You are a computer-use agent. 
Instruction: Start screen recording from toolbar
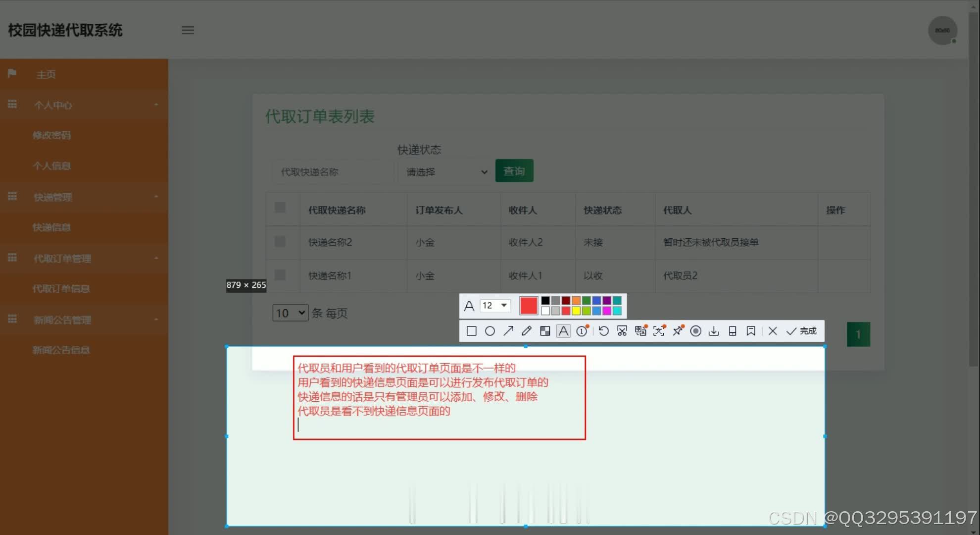696,331
